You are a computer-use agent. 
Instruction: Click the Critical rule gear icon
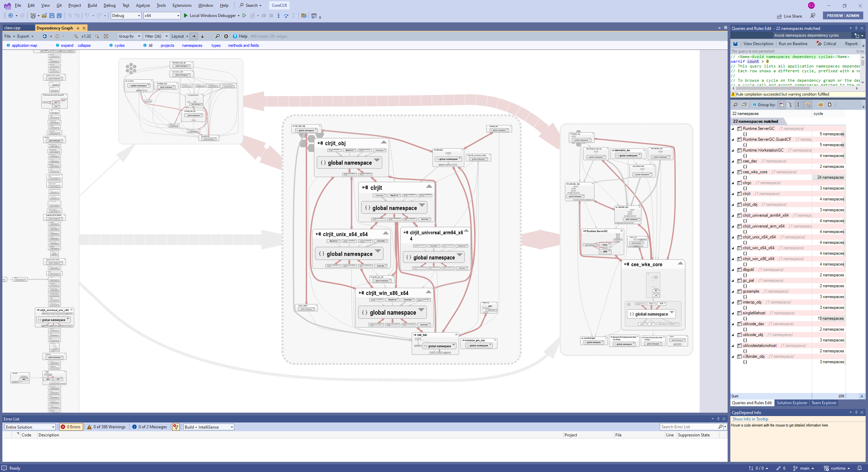pyautogui.click(x=819, y=44)
